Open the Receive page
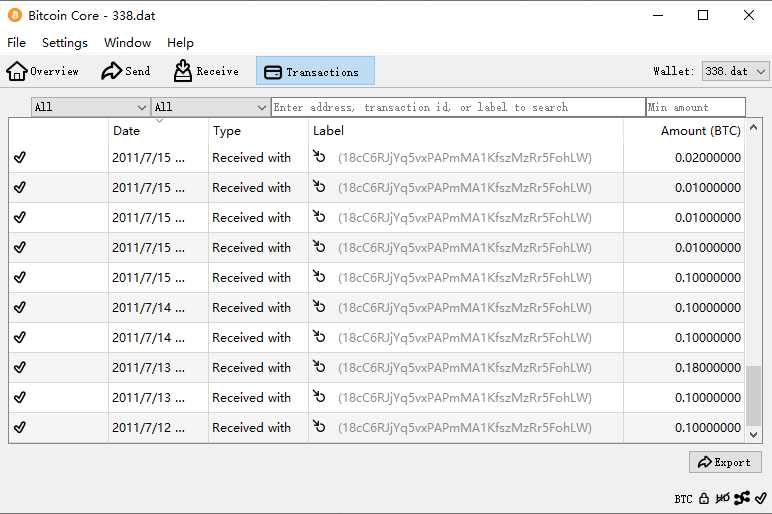This screenshot has width=772, height=514. pyautogui.click(x=206, y=71)
